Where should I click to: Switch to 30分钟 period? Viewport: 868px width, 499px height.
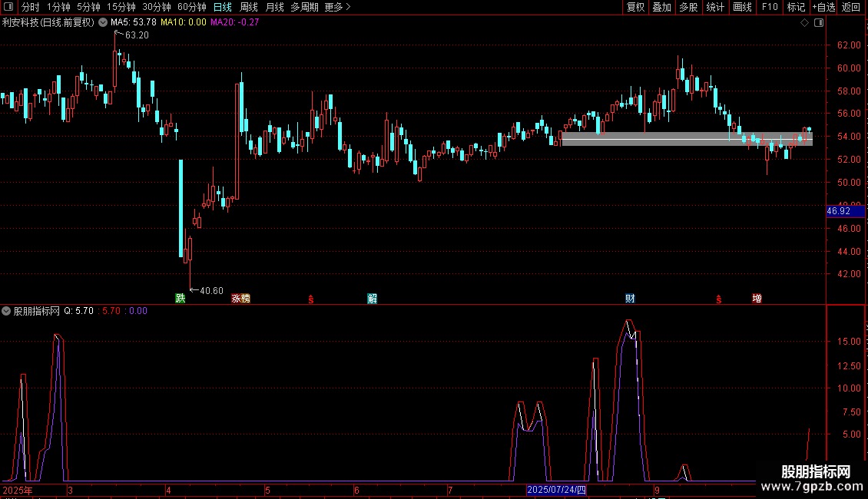[157, 7]
